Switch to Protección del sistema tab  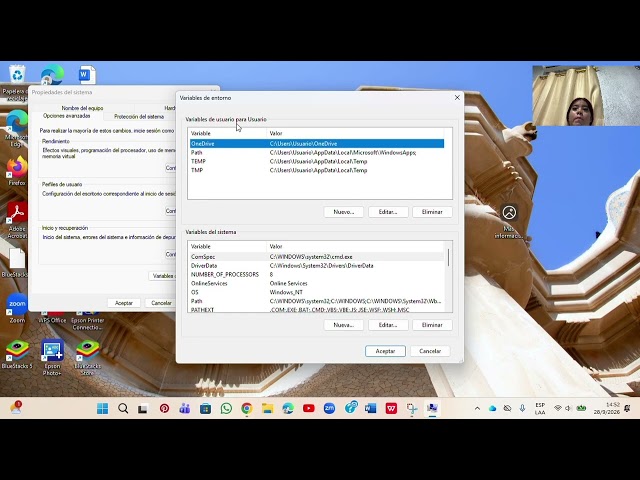tap(139, 117)
